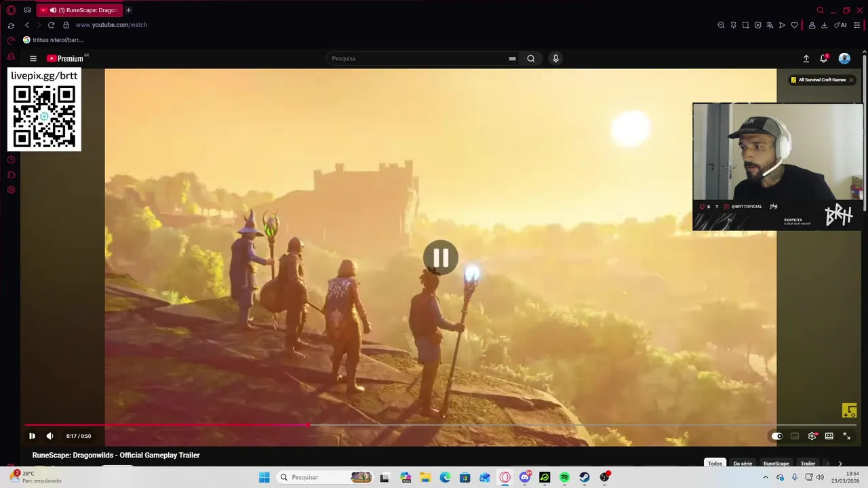Open the Windows Start menu
The height and width of the screenshot is (488, 868).
pos(264,477)
